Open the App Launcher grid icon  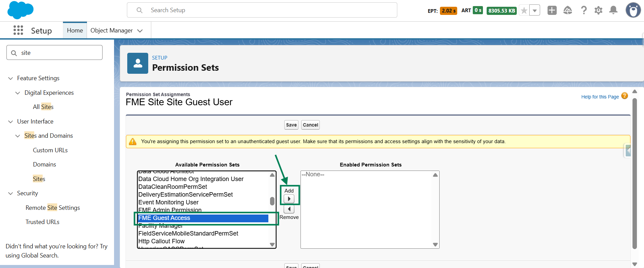coord(18,30)
